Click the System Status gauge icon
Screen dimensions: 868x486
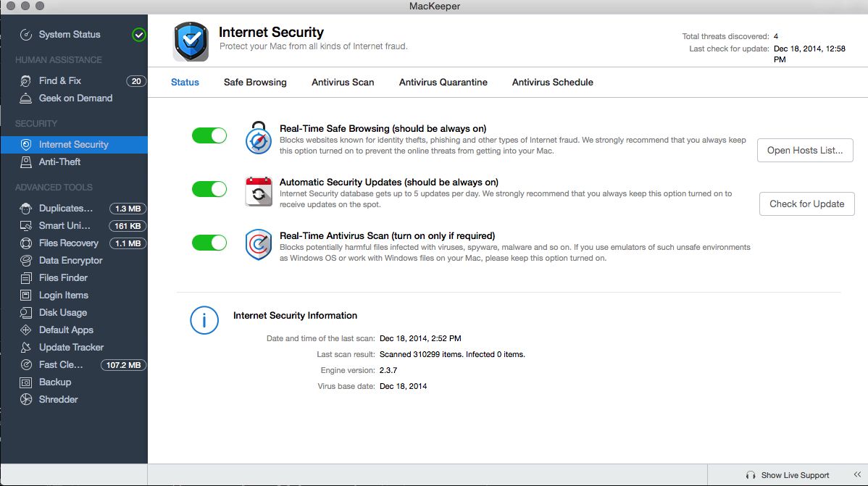click(26, 35)
